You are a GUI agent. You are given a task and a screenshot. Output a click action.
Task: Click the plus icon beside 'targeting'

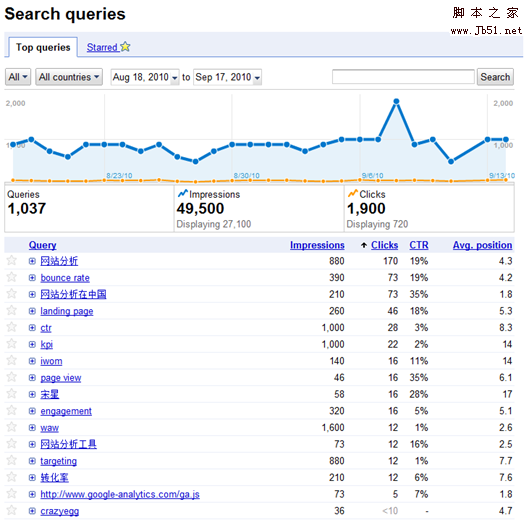pyautogui.click(x=32, y=461)
